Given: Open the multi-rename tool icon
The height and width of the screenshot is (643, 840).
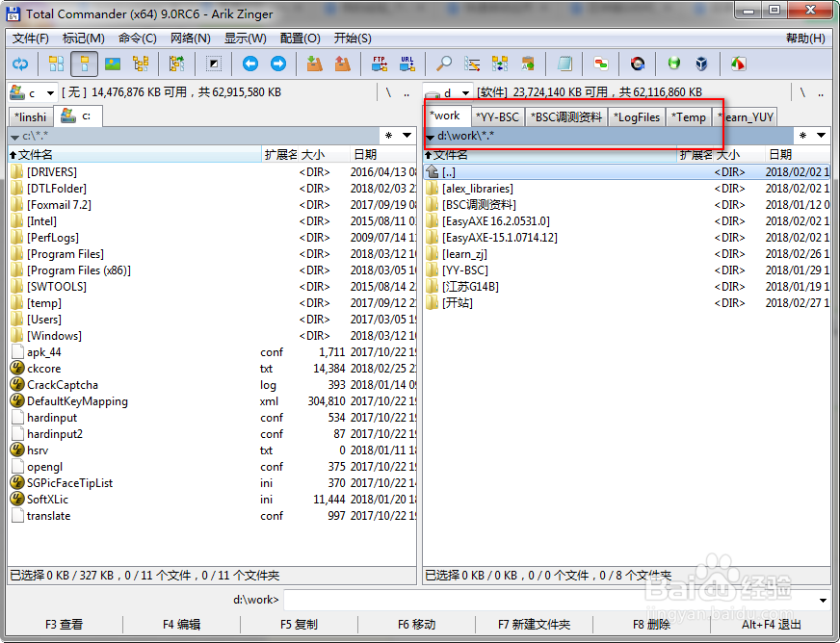Looking at the screenshot, I should click(x=472, y=64).
